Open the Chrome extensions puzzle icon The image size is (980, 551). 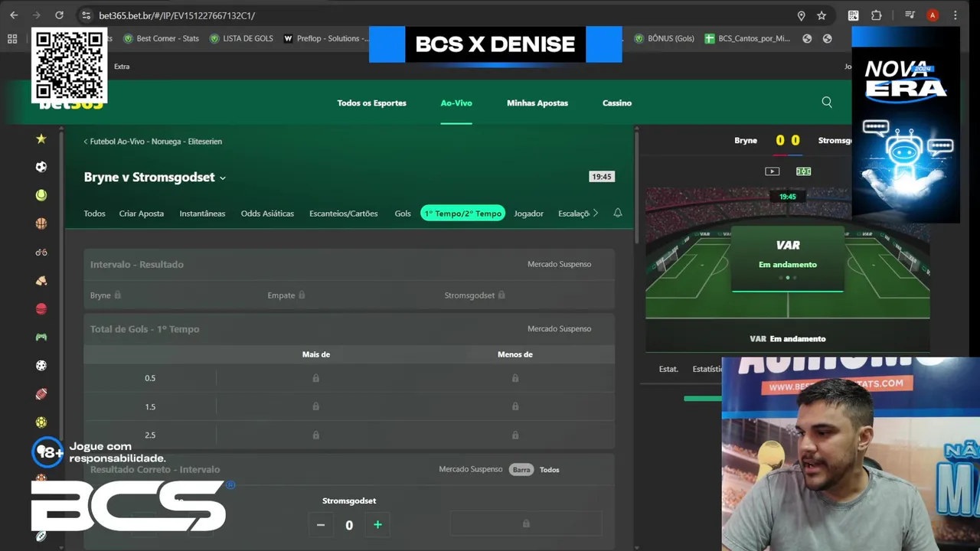click(x=877, y=15)
